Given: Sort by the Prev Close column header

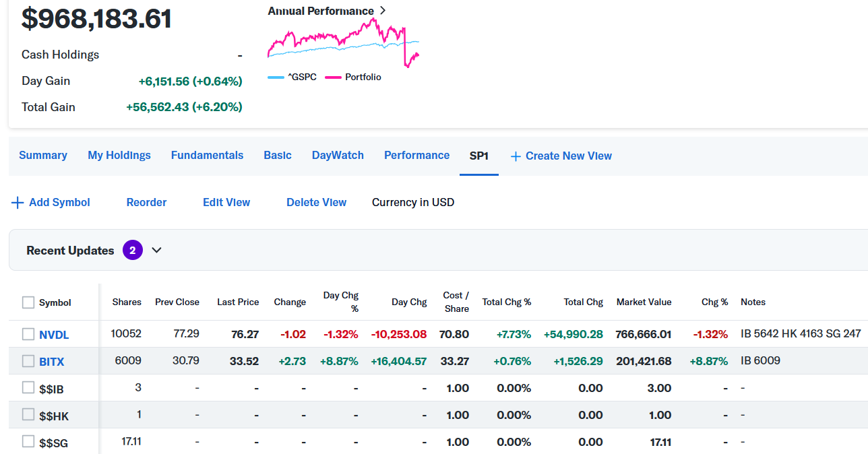Looking at the screenshot, I should (x=177, y=302).
